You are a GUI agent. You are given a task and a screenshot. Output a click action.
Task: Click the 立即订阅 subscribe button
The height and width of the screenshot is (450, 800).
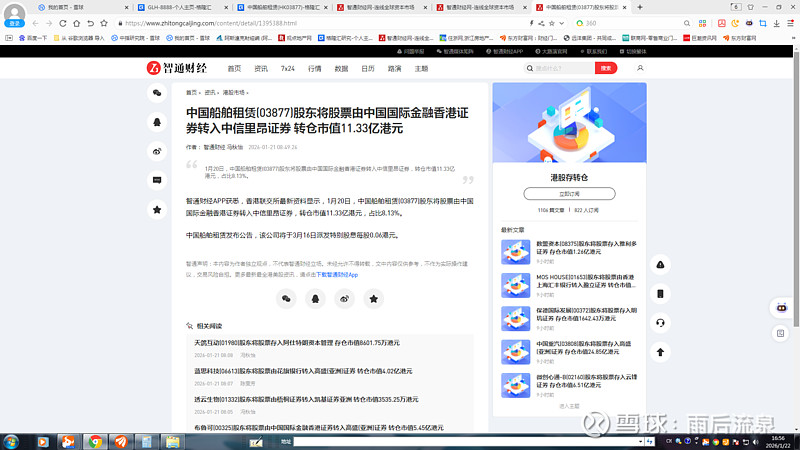pyautogui.click(x=569, y=194)
